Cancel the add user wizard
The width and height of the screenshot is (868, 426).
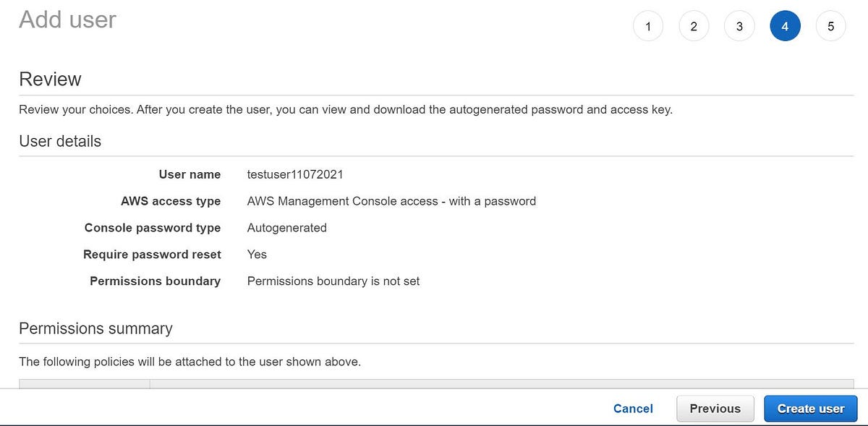633,409
